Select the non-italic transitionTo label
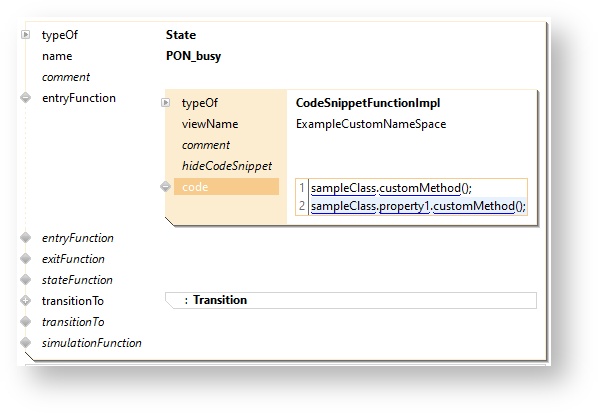The width and height of the screenshot is (599, 414). coord(73,301)
